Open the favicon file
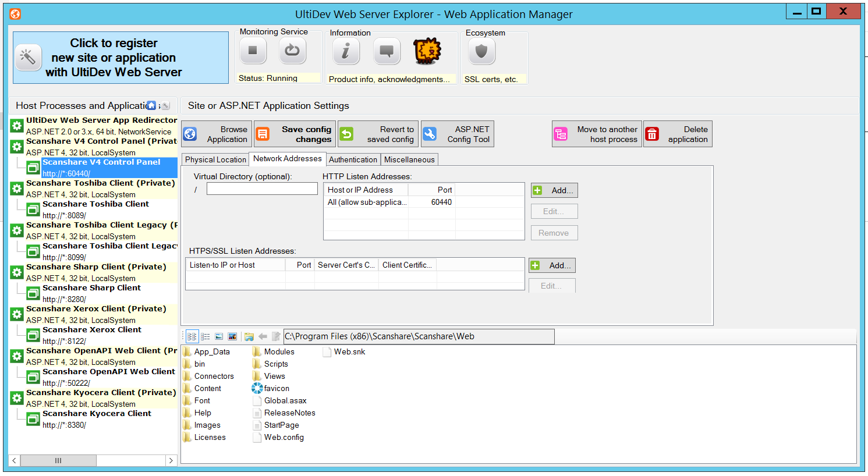 pyautogui.click(x=271, y=388)
